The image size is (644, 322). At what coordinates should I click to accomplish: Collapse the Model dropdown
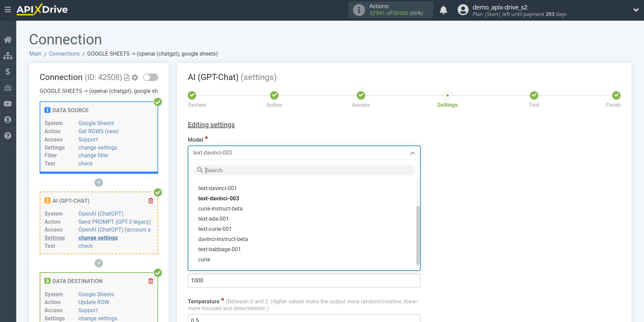pyautogui.click(x=412, y=153)
